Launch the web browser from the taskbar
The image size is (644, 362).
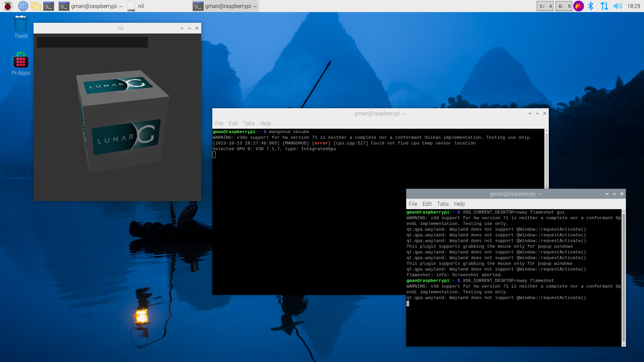pyautogui.click(x=23, y=6)
